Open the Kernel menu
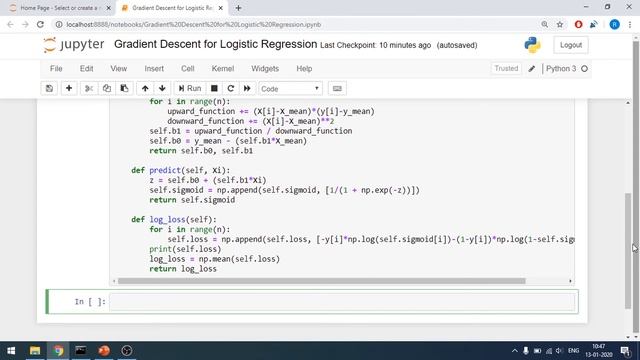The height and width of the screenshot is (360, 640). pos(222,69)
